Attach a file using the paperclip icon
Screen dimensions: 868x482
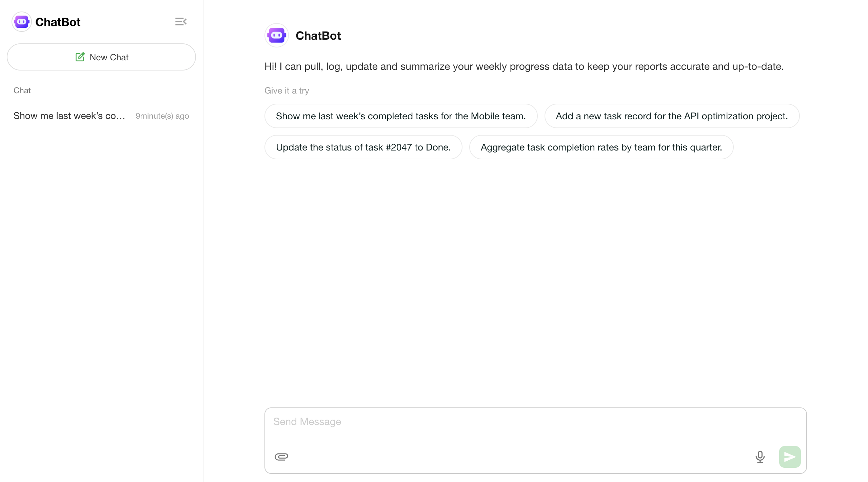point(281,457)
